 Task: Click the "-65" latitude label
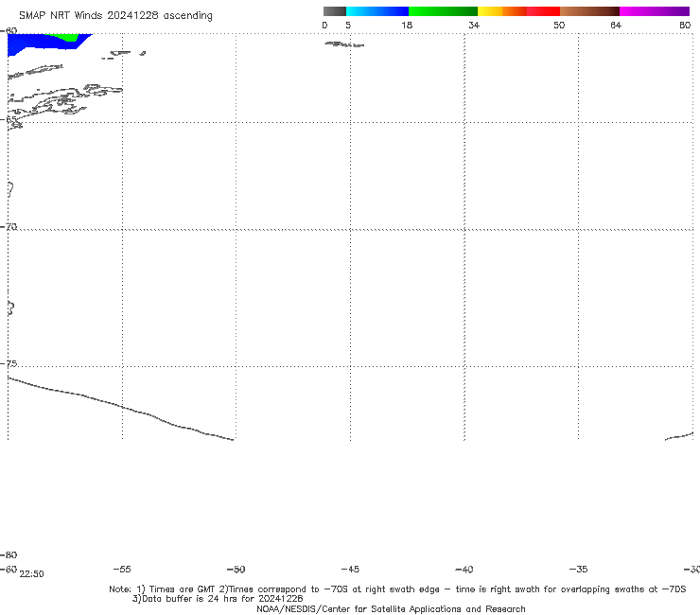pyautogui.click(x=9, y=119)
